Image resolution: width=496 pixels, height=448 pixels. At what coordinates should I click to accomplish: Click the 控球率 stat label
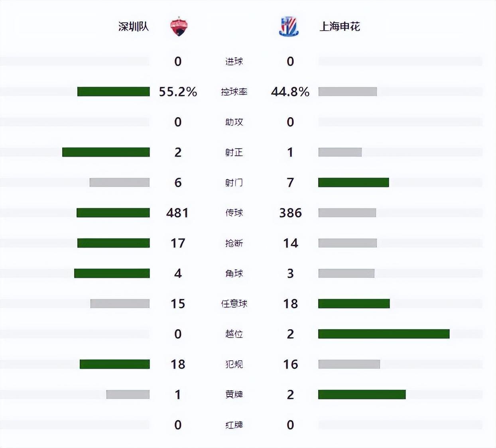(x=234, y=92)
